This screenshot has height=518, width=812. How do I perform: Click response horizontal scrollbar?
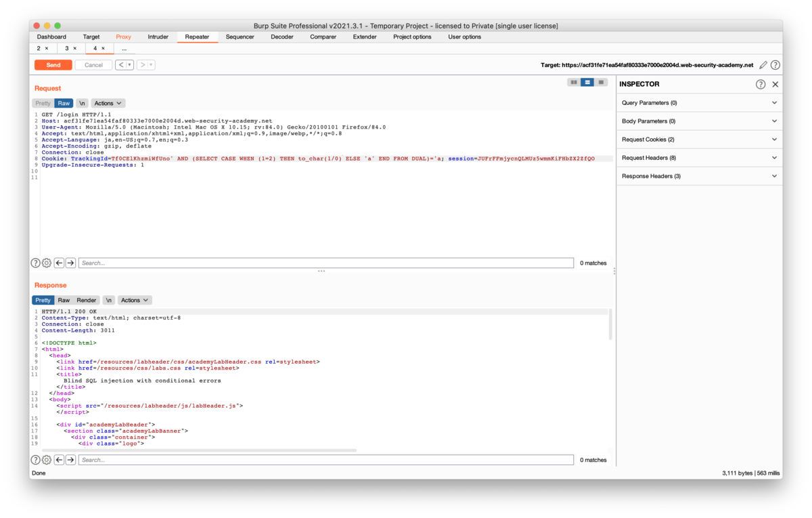click(x=199, y=450)
